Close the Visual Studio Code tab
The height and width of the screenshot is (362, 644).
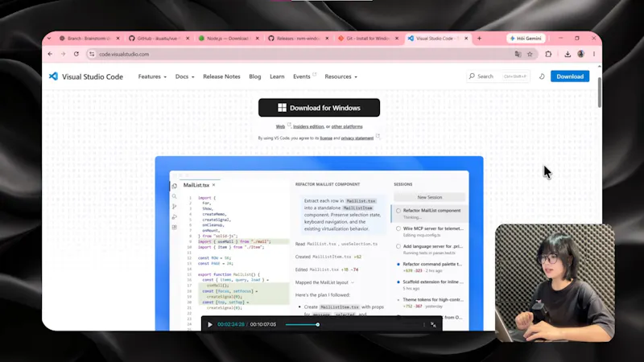[x=466, y=38]
